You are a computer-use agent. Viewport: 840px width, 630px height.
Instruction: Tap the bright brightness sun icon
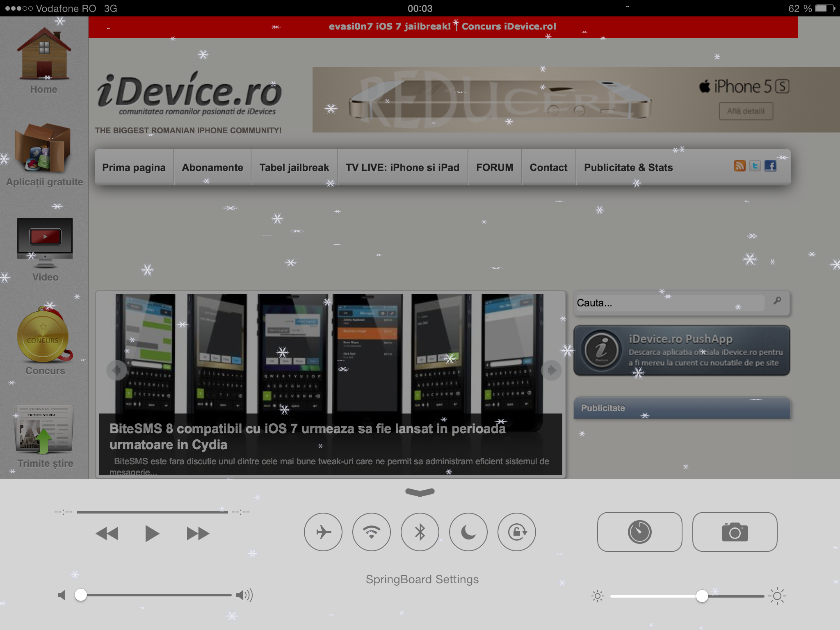tap(777, 596)
